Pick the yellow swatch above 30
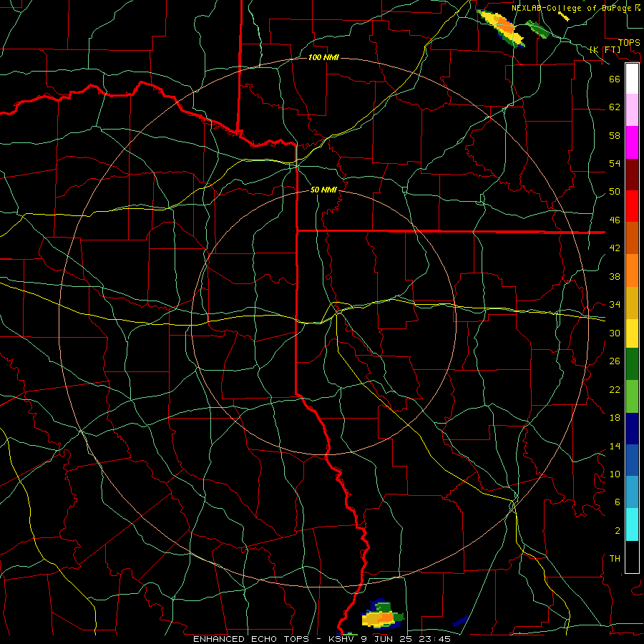 (632, 333)
